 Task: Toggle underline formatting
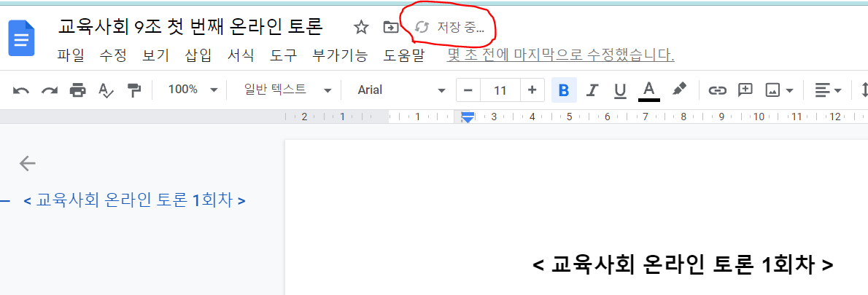621,90
